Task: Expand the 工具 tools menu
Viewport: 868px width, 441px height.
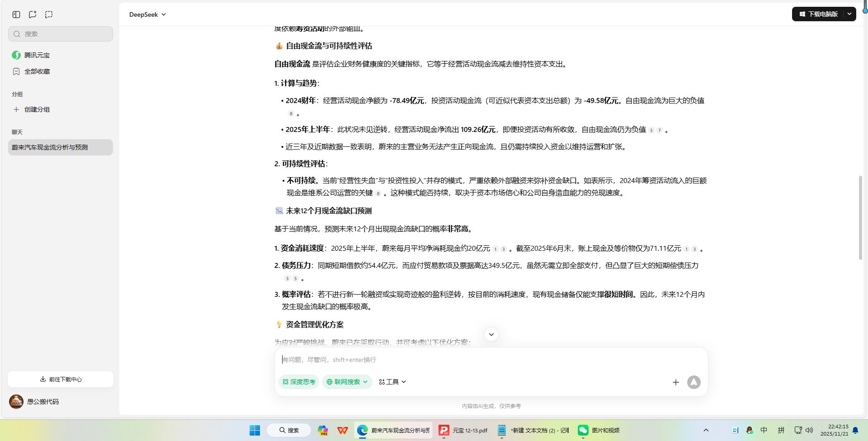Action: point(392,382)
